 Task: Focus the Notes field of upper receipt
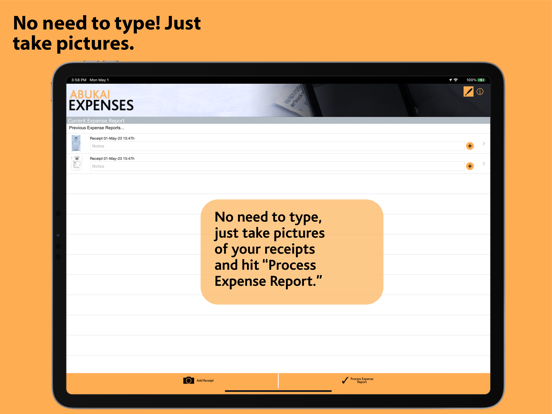(x=277, y=146)
